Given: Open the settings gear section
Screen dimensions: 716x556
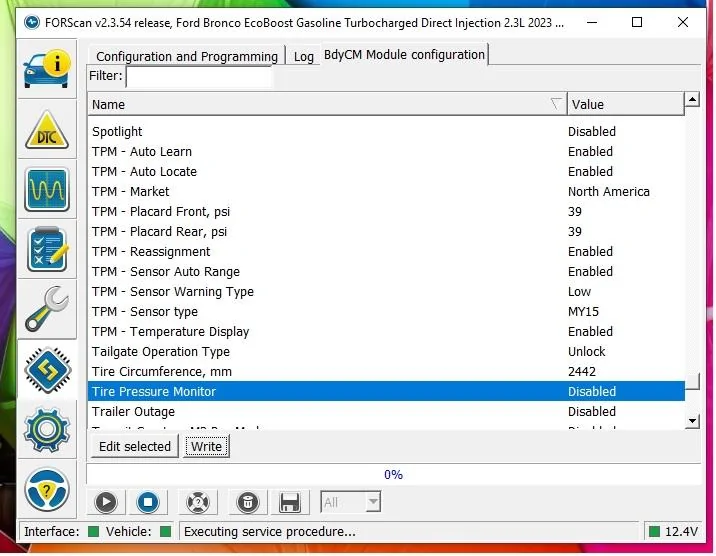Looking at the screenshot, I should point(47,430).
